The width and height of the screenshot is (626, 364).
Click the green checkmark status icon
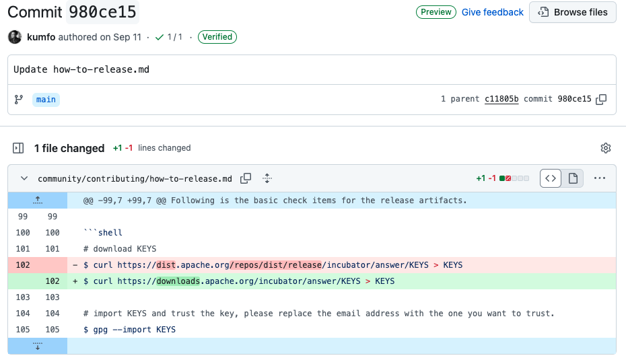pos(160,38)
